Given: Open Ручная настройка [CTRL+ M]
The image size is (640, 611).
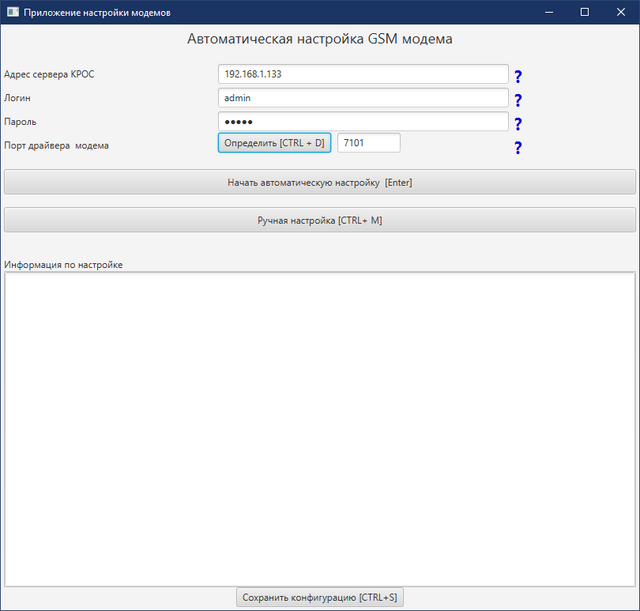Looking at the screenshot, I should (x=320, y=220).
